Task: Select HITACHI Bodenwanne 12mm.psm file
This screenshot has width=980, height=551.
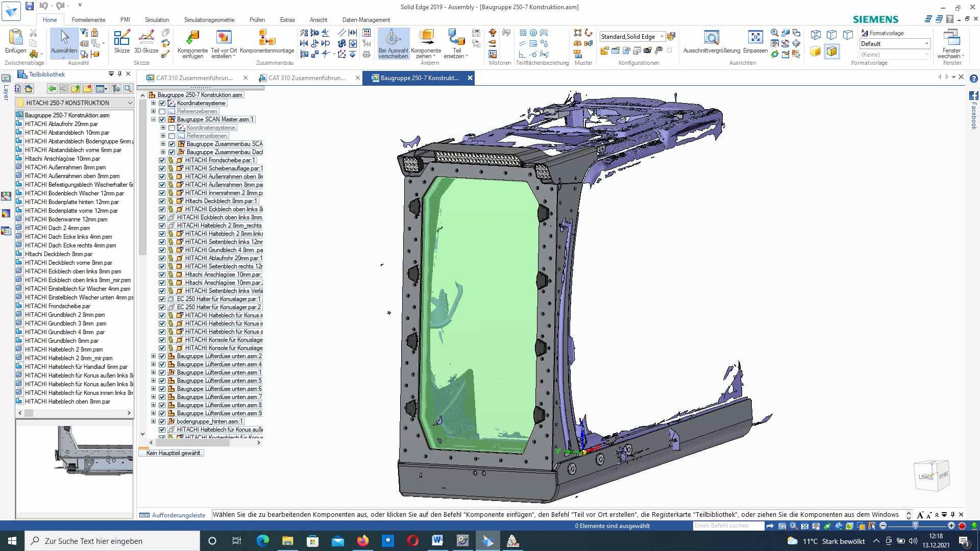Action: tap(66, 219)
